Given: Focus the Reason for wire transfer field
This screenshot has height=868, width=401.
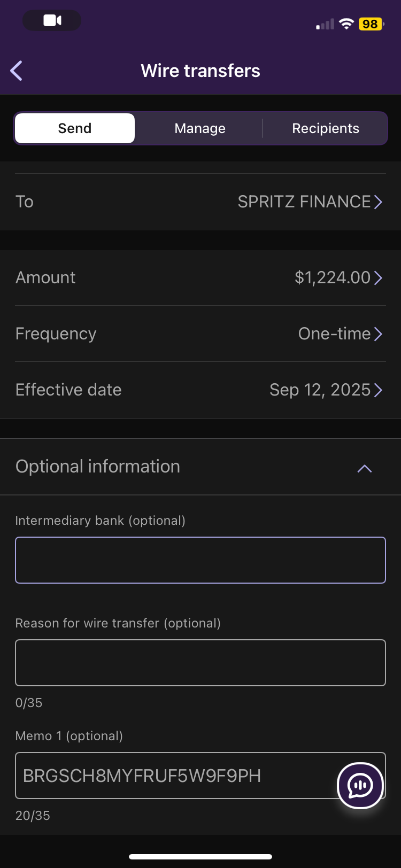Looking at the screenshot, I should pyautogui.click(x=200, y=662).
